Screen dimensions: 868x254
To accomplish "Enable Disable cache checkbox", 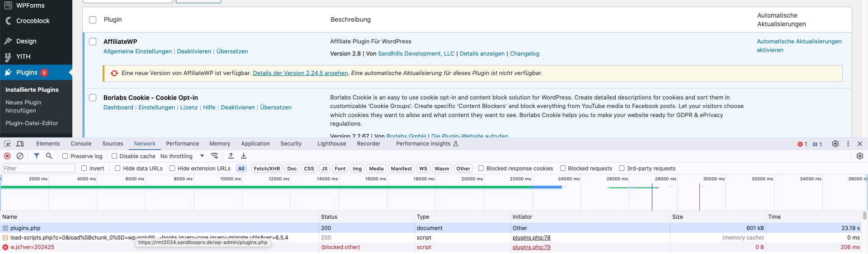I will coord(114,156).
